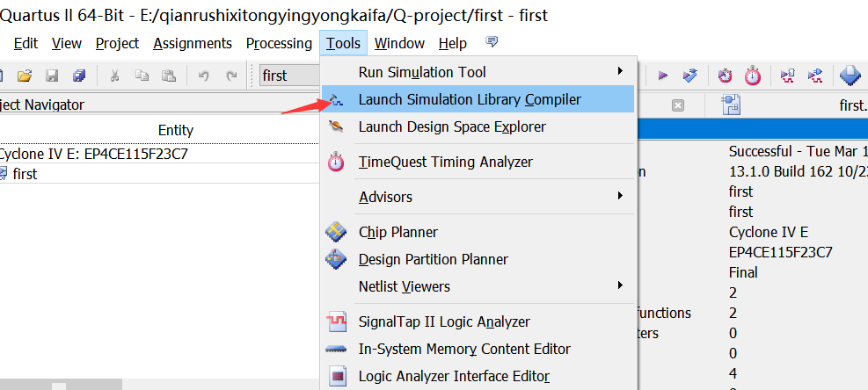Screen dimensions: 868x390
Task: Click Start Analysis & Synthesis toolbar icon
Action: point(691,76)
